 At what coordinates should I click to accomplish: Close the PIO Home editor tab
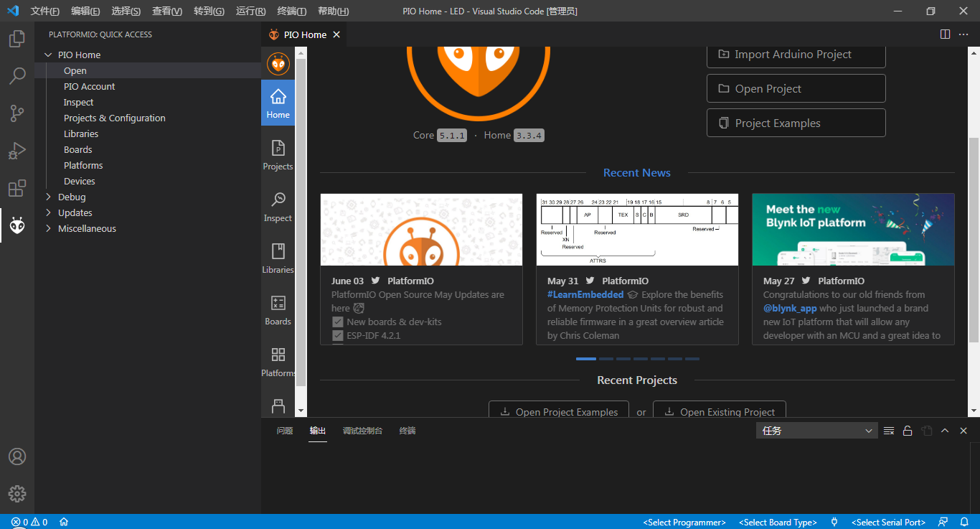[336, 34]
